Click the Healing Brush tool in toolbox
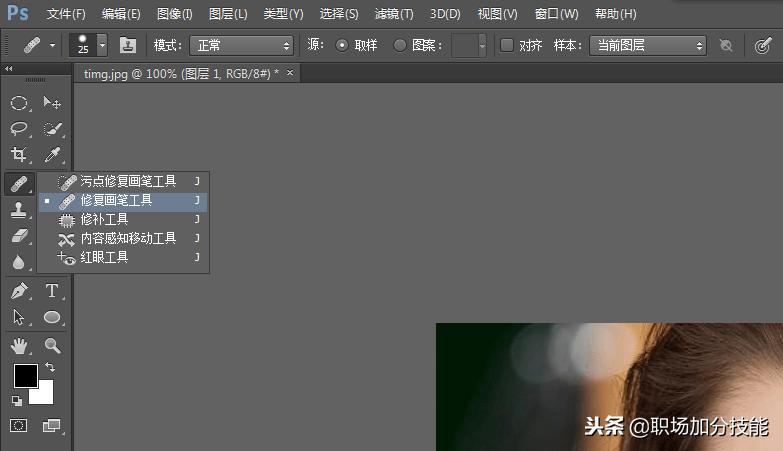This screenshot has width=783, height=451. click(19, 184)
